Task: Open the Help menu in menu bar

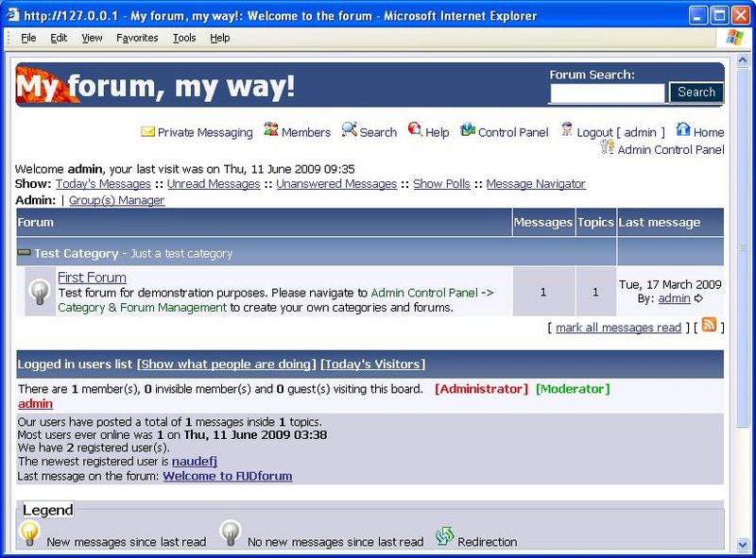Action: 220,38
